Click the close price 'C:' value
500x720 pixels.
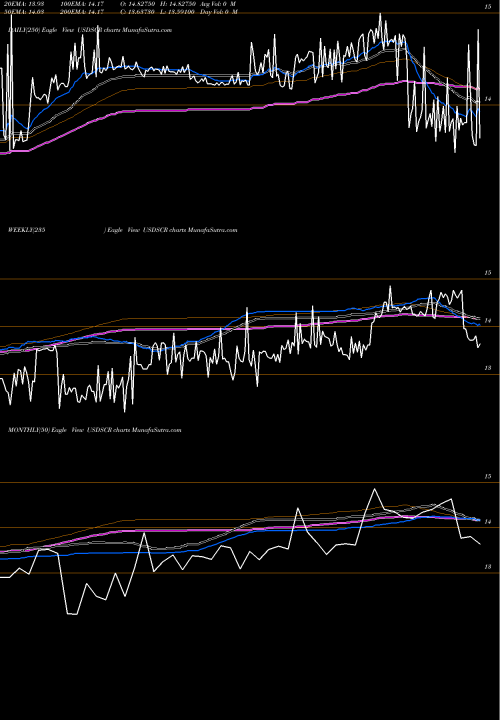140,11
